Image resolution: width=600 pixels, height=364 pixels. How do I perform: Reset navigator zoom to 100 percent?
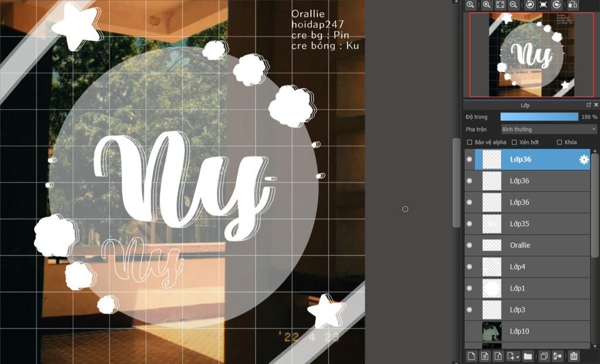471,5
